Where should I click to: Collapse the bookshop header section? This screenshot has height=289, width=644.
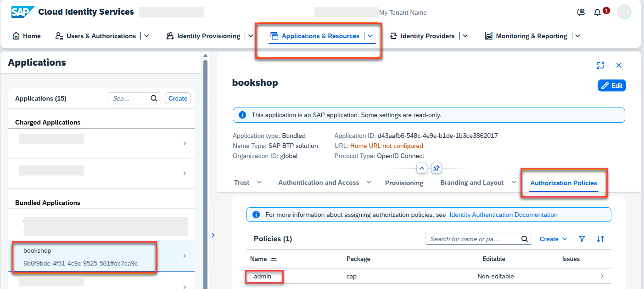[422, 168]
